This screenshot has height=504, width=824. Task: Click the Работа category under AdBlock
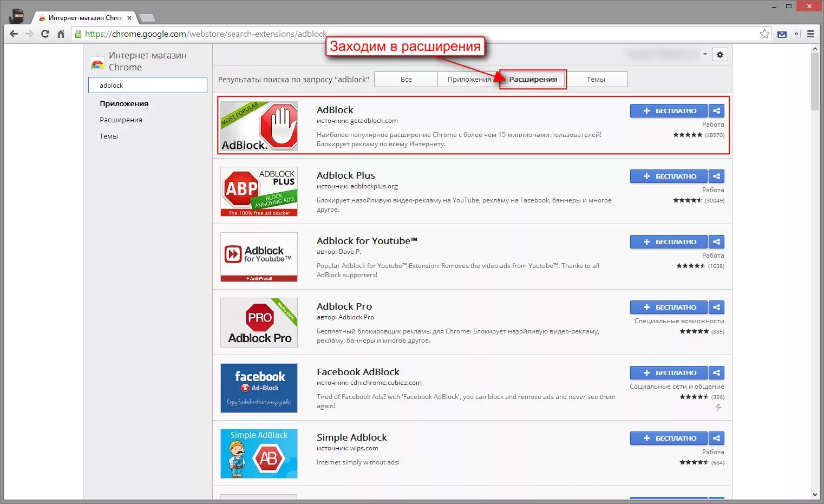(x=713, y=125)
